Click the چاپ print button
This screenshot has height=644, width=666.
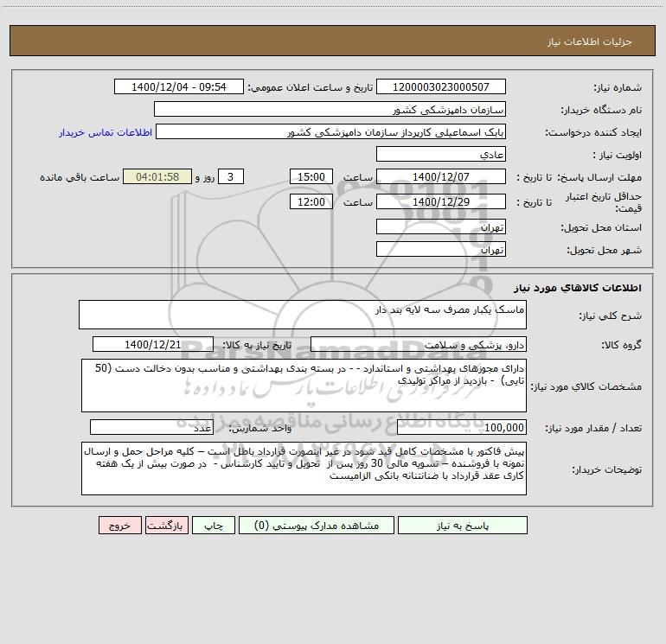tap(214, 526)
